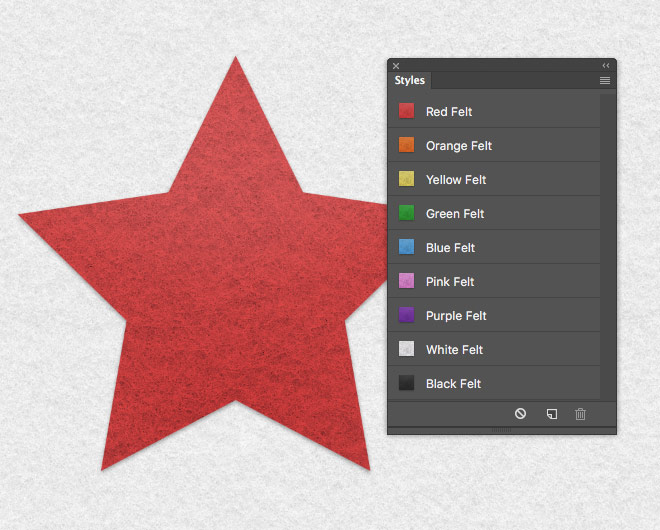Select the Styles tab
This screenshot has height=530, width=660.
tap(410, 80)
